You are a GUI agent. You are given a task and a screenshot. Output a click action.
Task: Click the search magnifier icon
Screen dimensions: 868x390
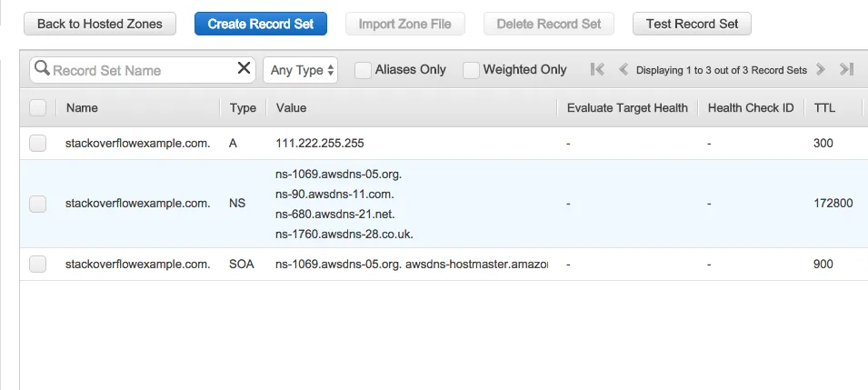click(x=42, y=70)
